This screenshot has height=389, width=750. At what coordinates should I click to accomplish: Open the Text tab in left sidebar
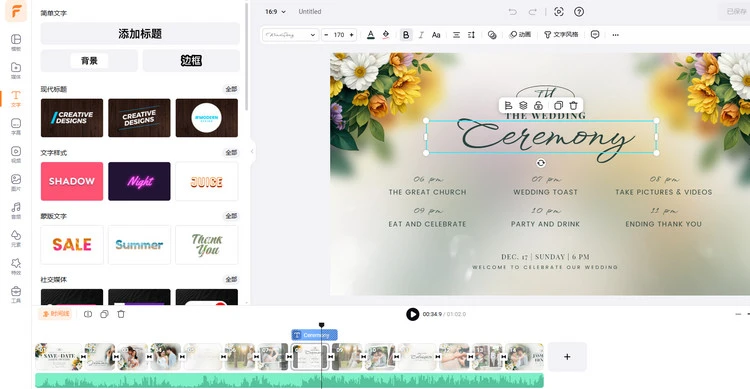pos(16,99)
